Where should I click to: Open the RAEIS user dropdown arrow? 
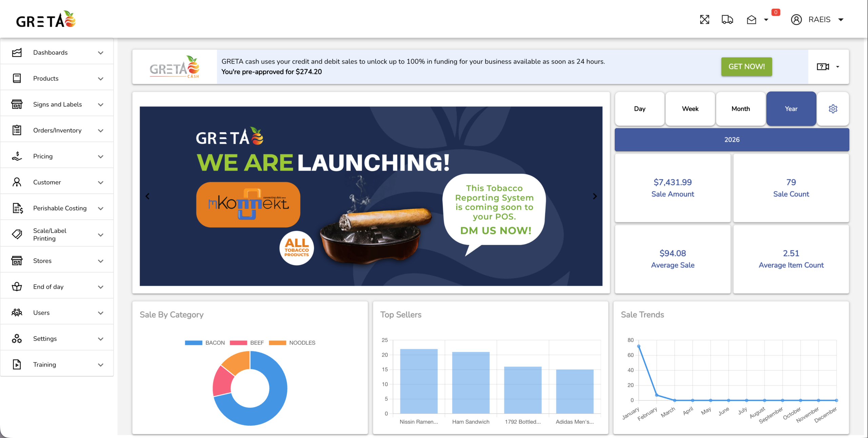click(x=841, y=20)
